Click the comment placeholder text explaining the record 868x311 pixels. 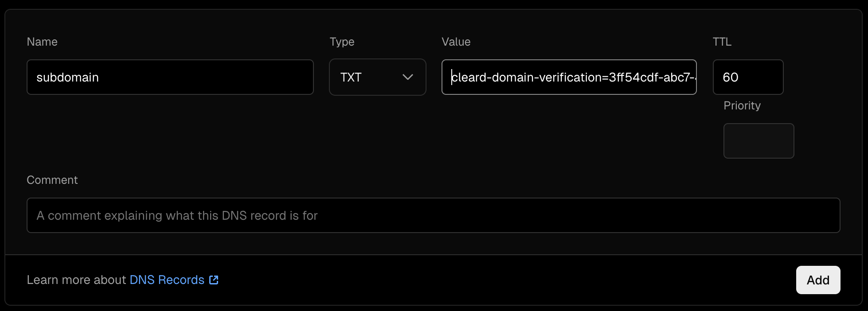(x=176, y=215)
